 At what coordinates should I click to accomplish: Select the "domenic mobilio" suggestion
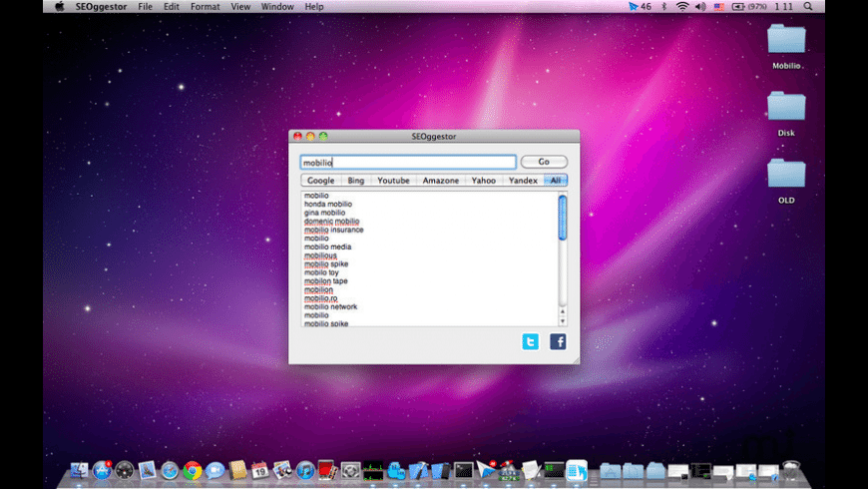[x=331, y=222]
